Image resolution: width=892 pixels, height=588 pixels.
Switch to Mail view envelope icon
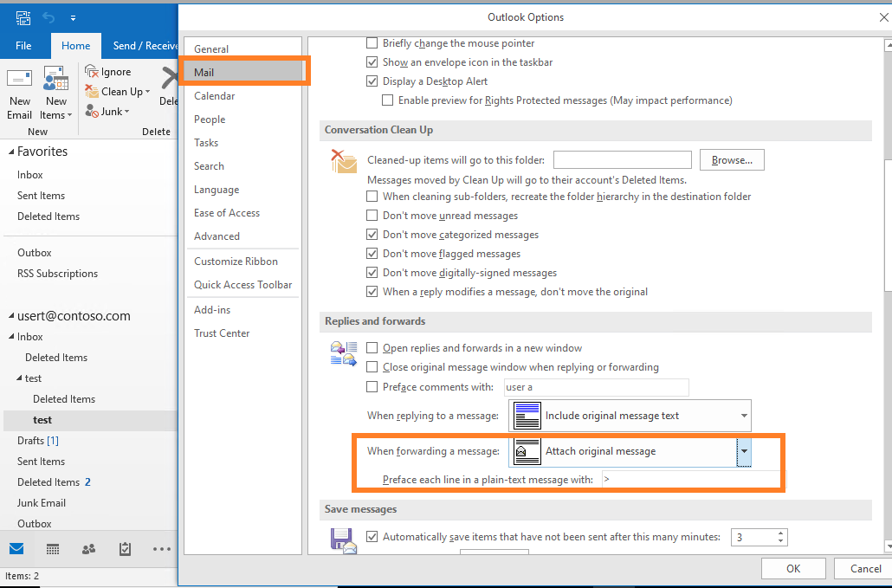17,549
